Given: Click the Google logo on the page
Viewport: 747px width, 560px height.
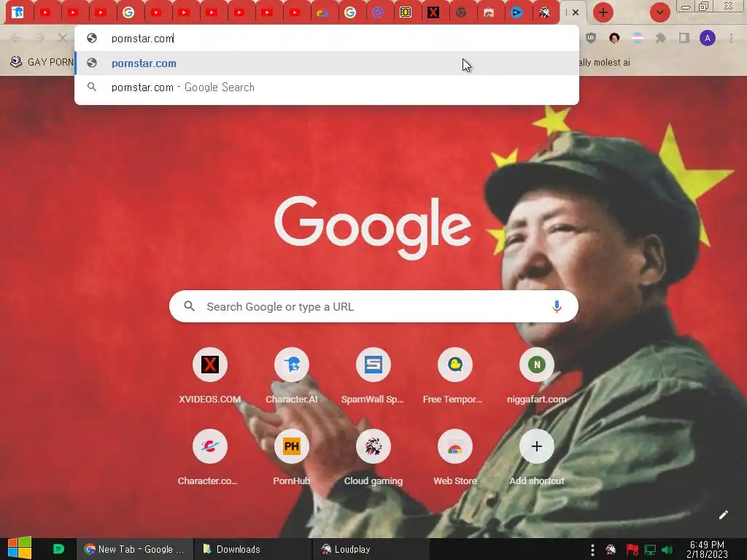Looking at the screenshot, I should pos(373,227).
